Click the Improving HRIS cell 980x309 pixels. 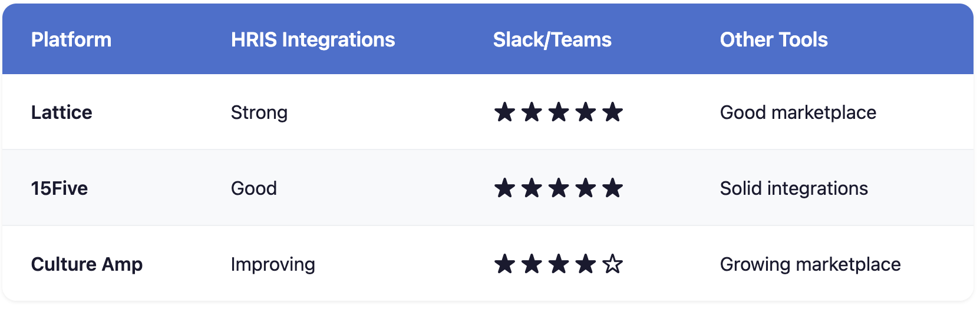click(273, 264)
